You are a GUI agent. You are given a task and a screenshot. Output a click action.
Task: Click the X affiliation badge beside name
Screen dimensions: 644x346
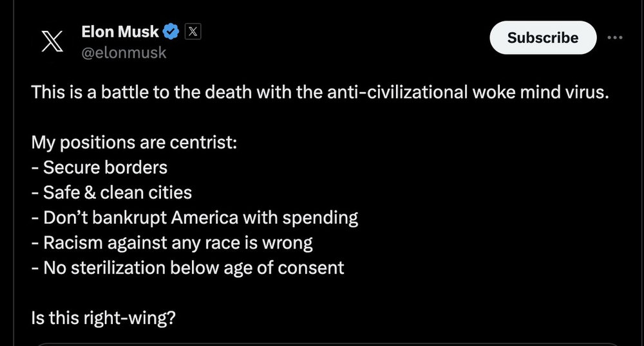pyautogui.click(x=193, y=31)
